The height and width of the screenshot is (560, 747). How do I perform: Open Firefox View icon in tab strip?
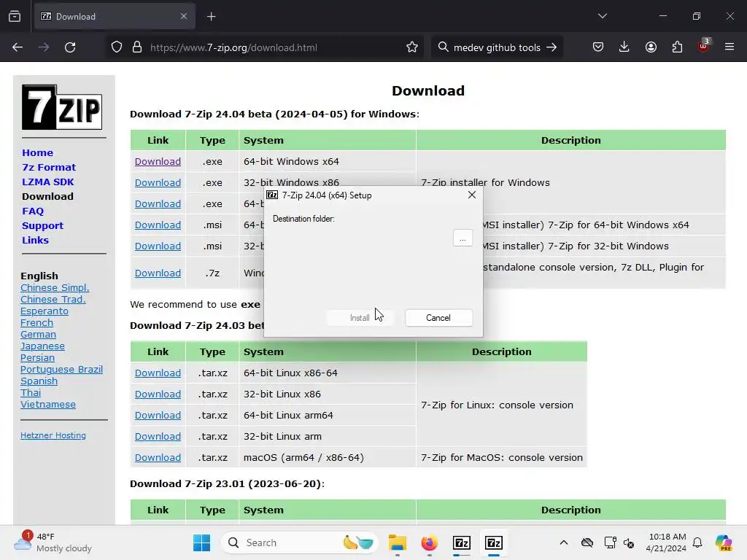[x=15, y=16]
